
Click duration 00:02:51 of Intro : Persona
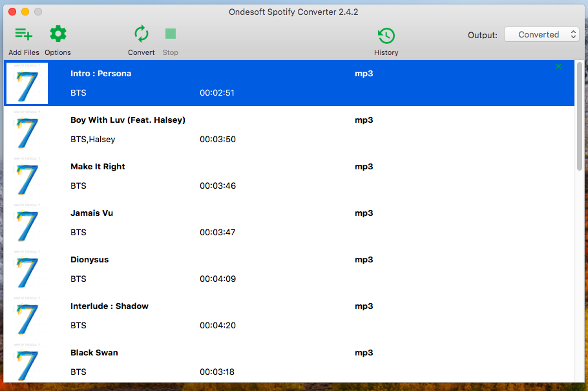[217, 92]
